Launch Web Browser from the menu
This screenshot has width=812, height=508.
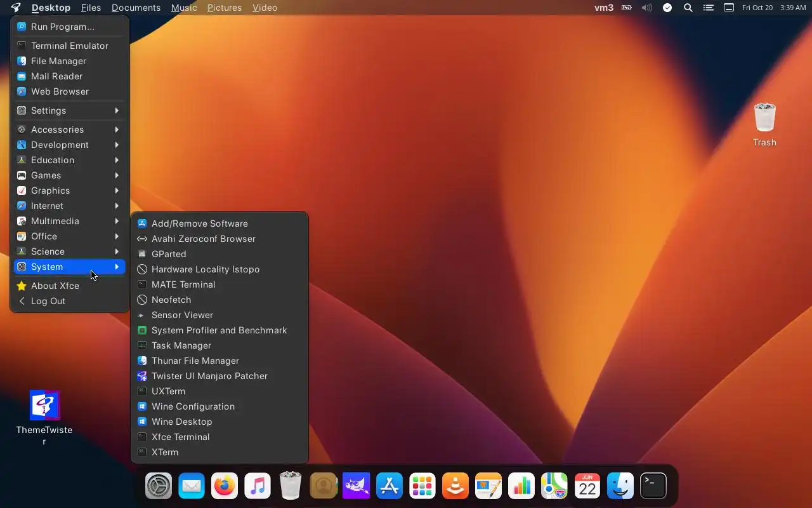click(x=70, y=91)
